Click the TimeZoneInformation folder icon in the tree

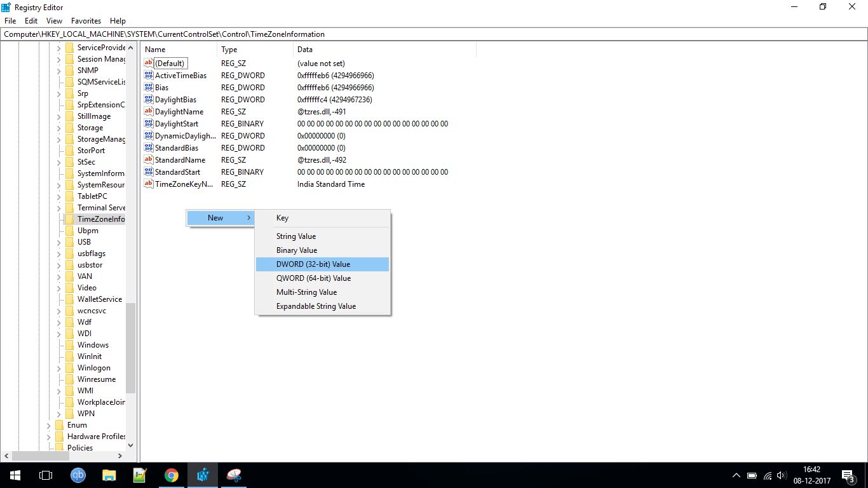pyautogui.click(x=69, y=219)
